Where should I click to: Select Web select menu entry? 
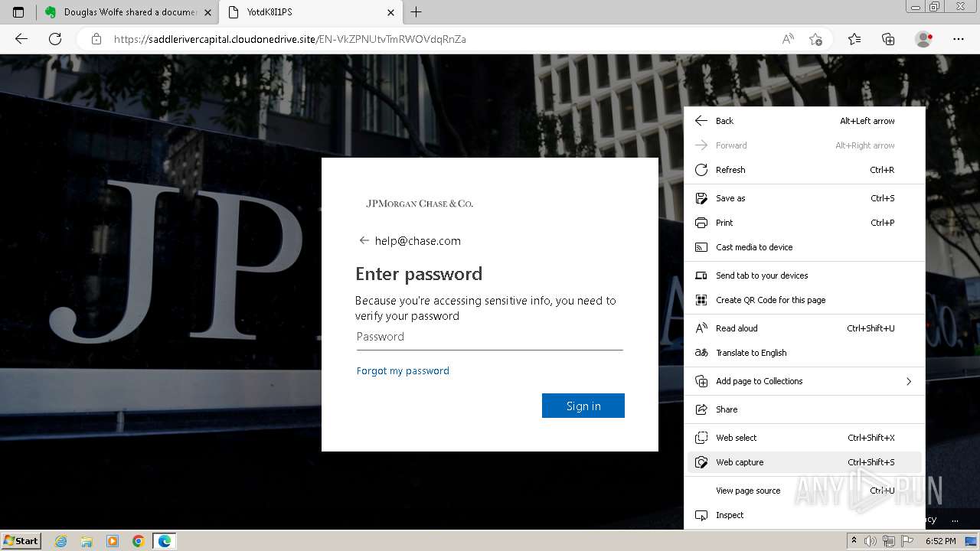pyautogui.click(x=804, y=438)
